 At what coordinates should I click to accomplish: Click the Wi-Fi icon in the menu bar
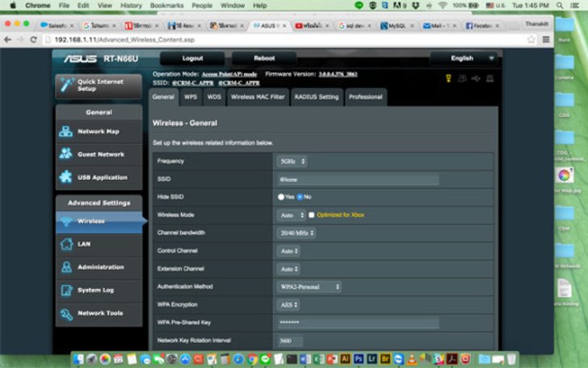pos(443,6)
